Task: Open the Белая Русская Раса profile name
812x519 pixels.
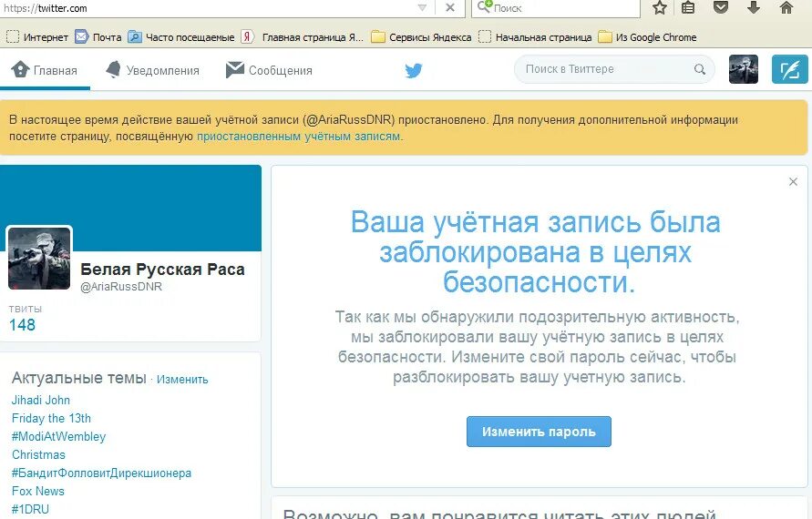Action: click(x=162, y=270)
